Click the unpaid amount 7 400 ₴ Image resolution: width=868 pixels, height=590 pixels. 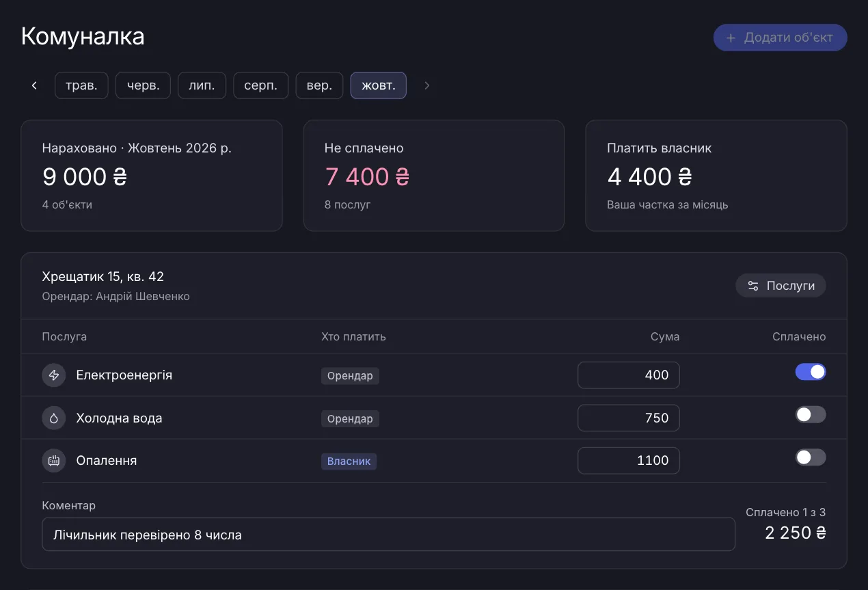click(367, 177)
